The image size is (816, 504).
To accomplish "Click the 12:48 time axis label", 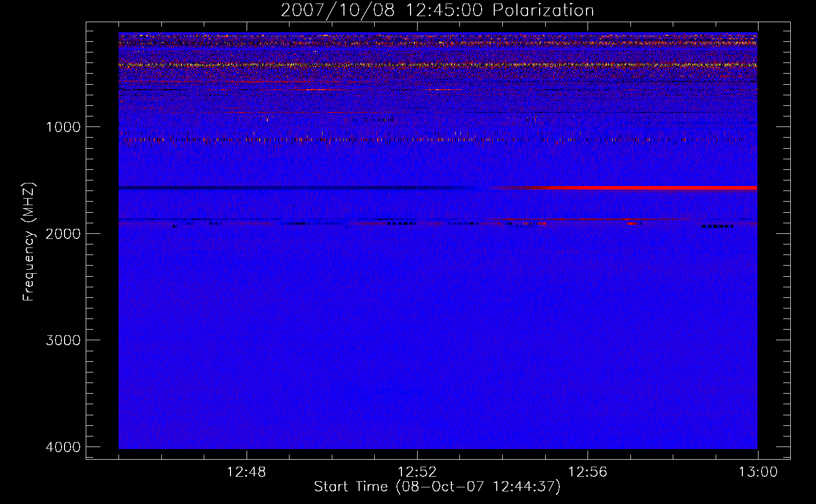I will pos(247,472).
